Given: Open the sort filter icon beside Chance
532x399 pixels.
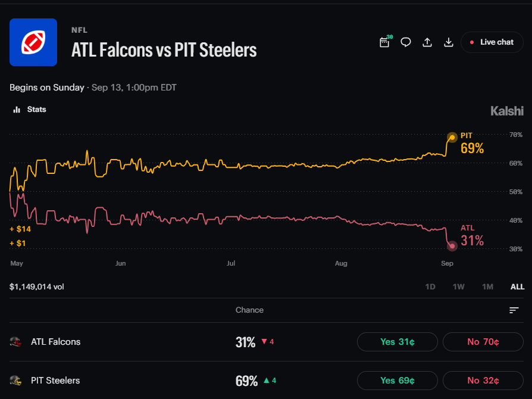Looking at the screenshot, I should click(514, 310).
